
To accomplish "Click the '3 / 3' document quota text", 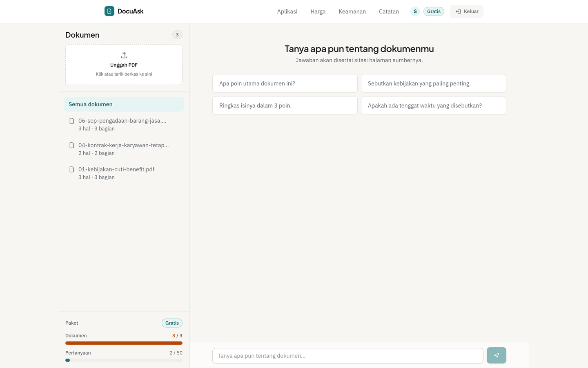I will (177, 336).
